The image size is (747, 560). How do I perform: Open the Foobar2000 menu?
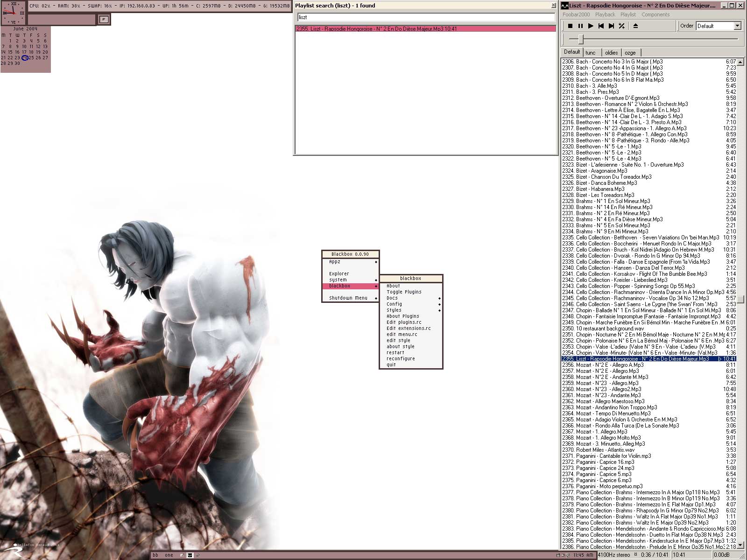tap(576, 14)
